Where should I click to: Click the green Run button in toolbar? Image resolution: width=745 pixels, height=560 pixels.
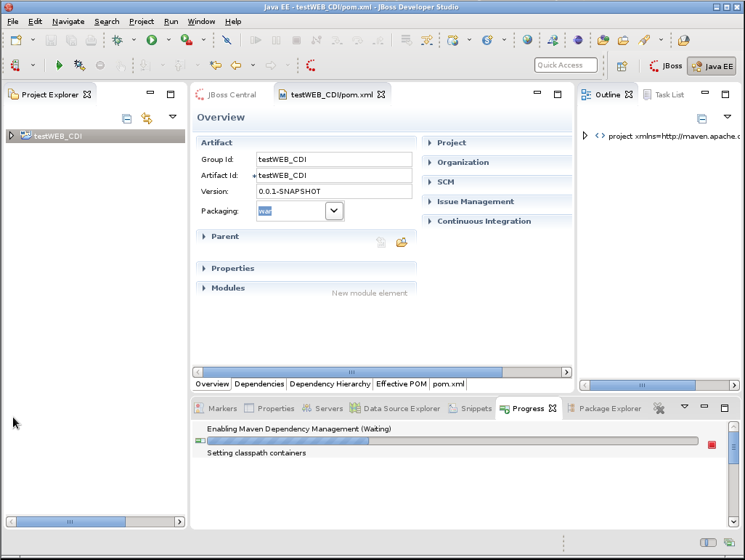pyautogui.click(x=152, y=40)
